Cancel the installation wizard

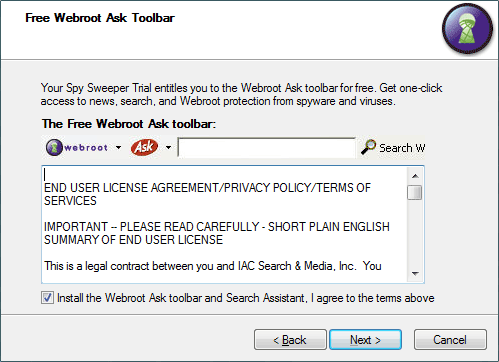450,340
